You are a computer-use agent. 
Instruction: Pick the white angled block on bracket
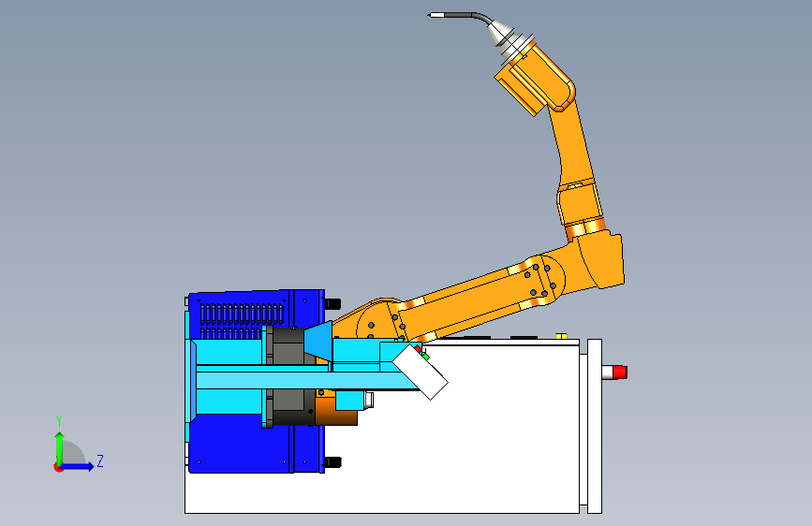click(420, 372)
